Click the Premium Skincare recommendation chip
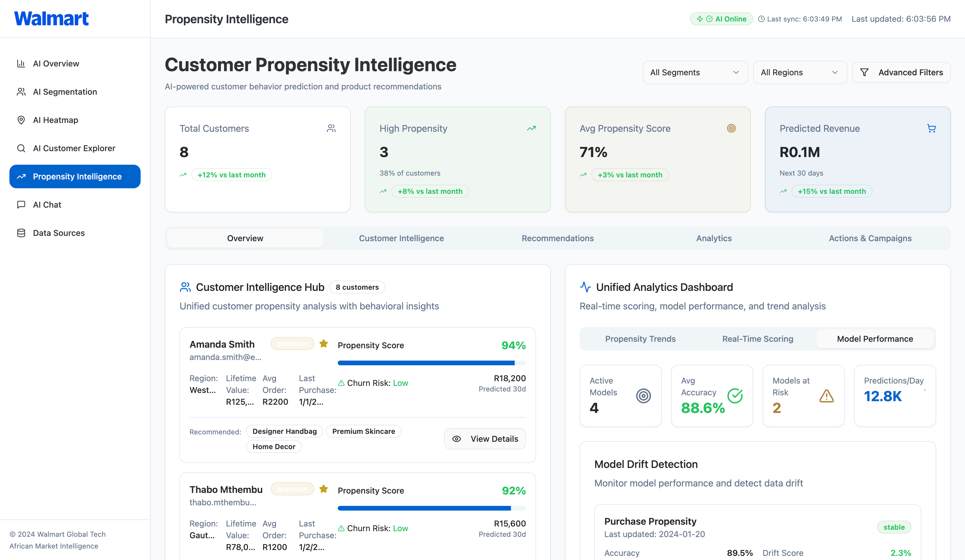Viewport: 965px width, 560px height. 363,431
